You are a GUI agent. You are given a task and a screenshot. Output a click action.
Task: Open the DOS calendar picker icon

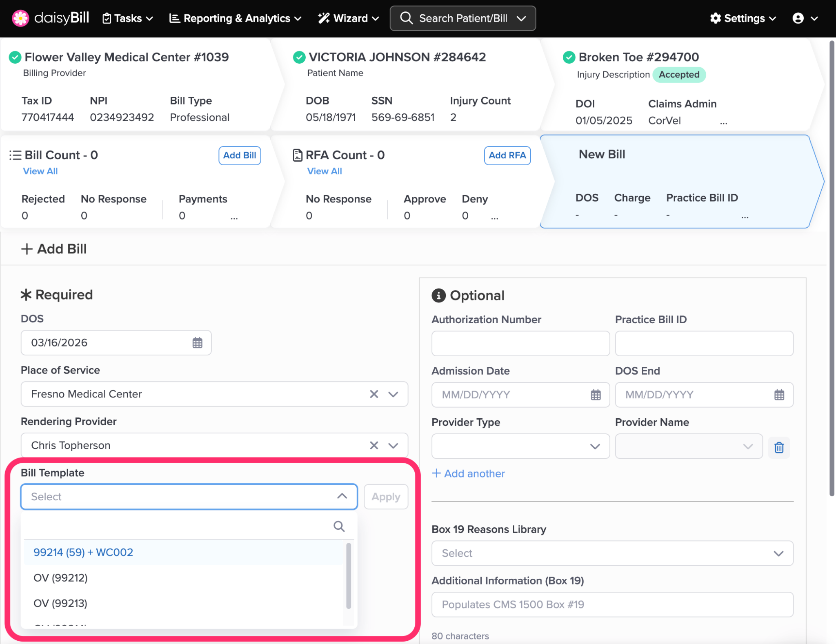pyautogui.click(x=197, y=343)
